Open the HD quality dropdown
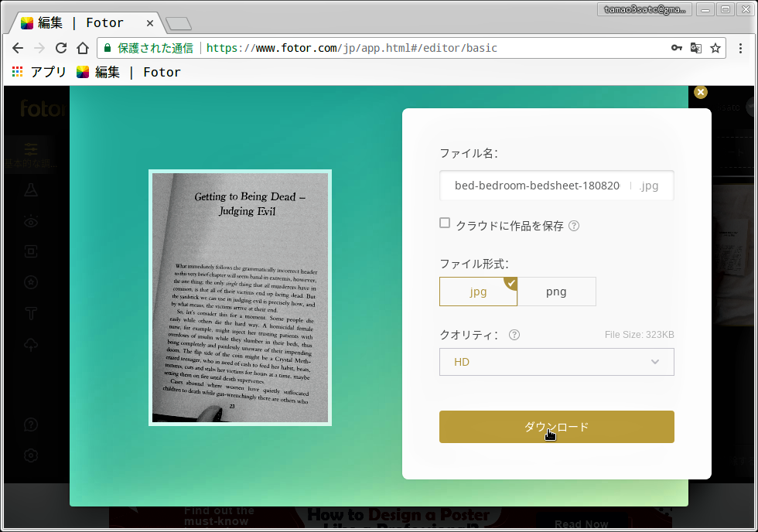The height and width of the screenshot is (532, 758). tap(556, 362)
